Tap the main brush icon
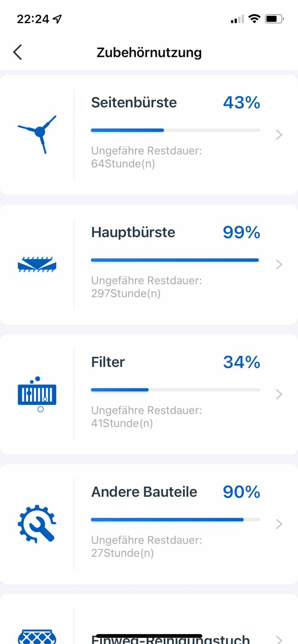Screen dimensions: 298x644 [37, 264]
